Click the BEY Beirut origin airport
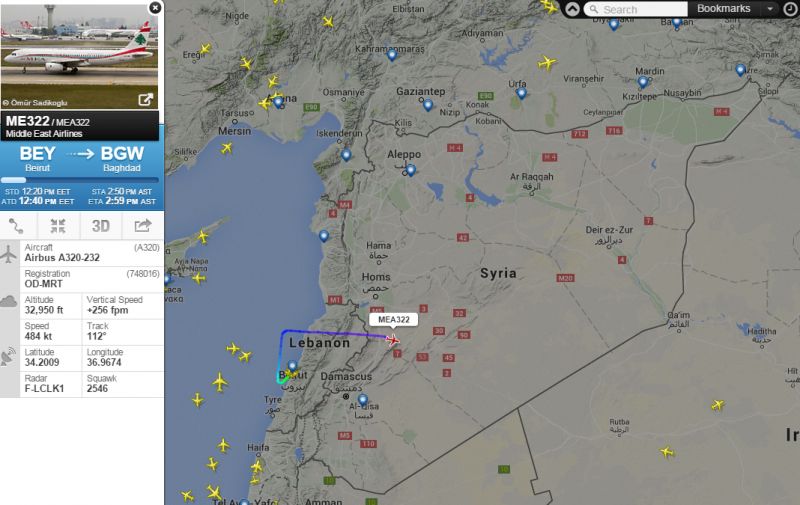800x505 pixels. [37, 159]
